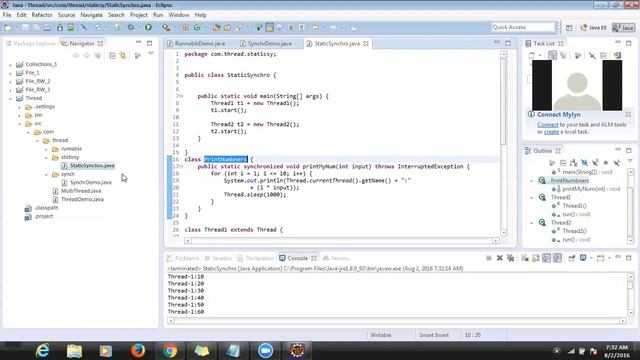Open the Navigate menu
The image size is (640, 360).
[x=91, y=15]
